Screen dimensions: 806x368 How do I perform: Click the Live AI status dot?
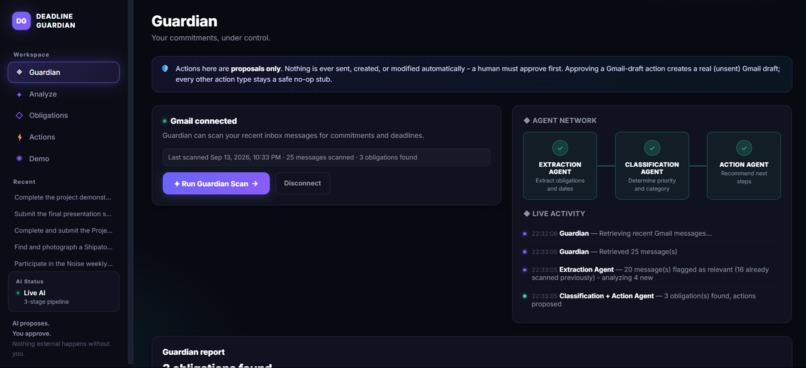(x=18, y=293)
